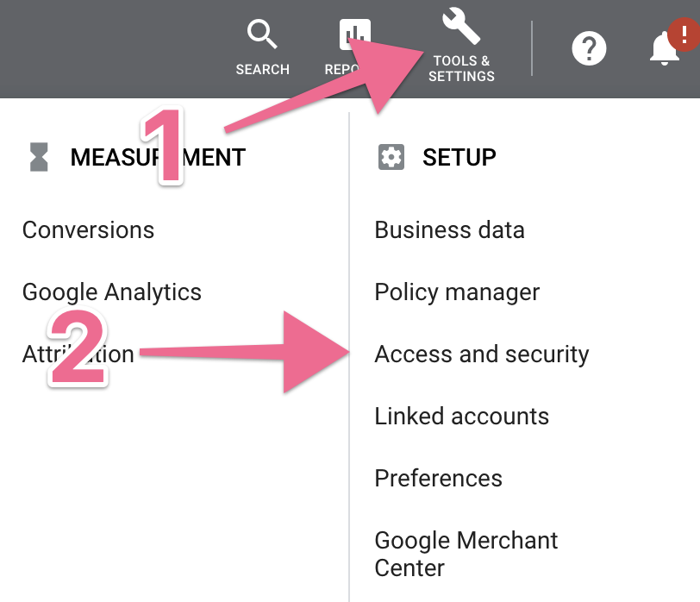Go to Access and security
This screenshot has width=700, height=602.
(482, 354)
